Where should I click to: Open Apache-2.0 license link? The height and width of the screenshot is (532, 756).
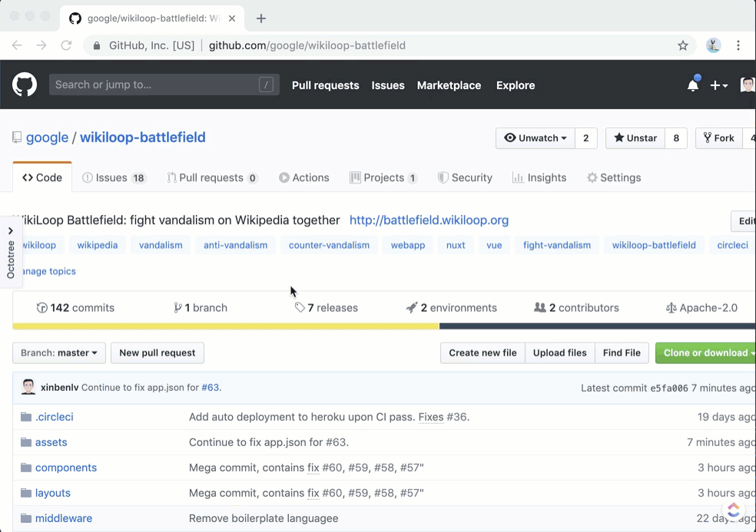click(x=701, y=307)
